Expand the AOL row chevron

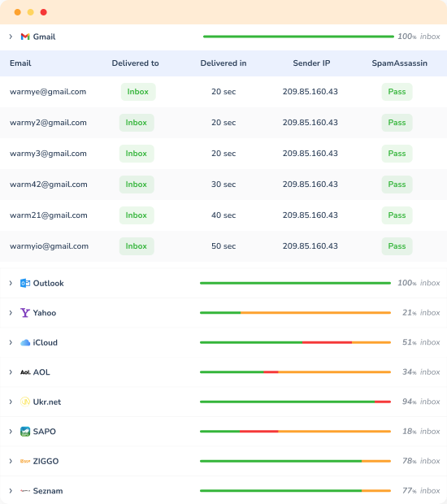(11, 372)
